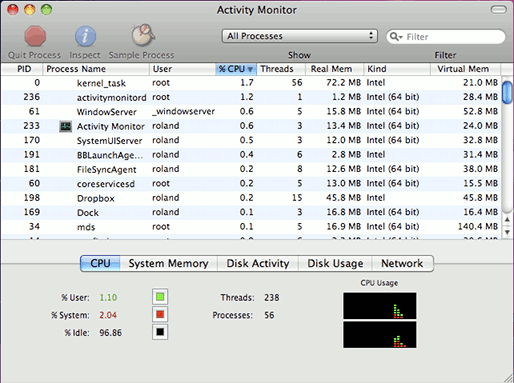Click the magnifier icon in Filter field

click(x=395, y=36)
